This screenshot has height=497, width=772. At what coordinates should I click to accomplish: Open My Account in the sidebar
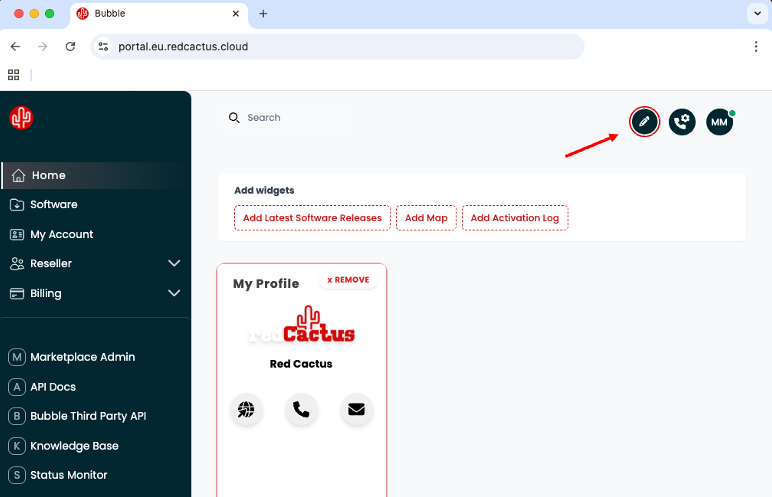point(62,234)
